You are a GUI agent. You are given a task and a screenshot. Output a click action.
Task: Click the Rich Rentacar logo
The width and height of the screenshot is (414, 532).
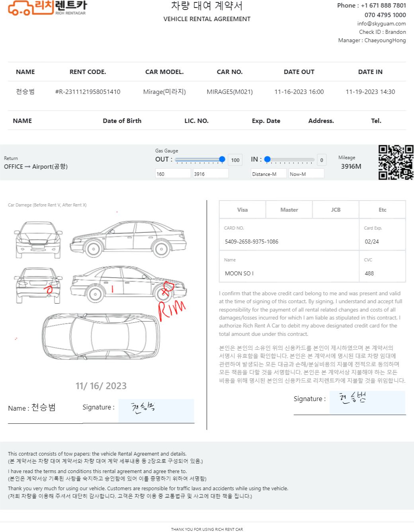pos(47,8)
